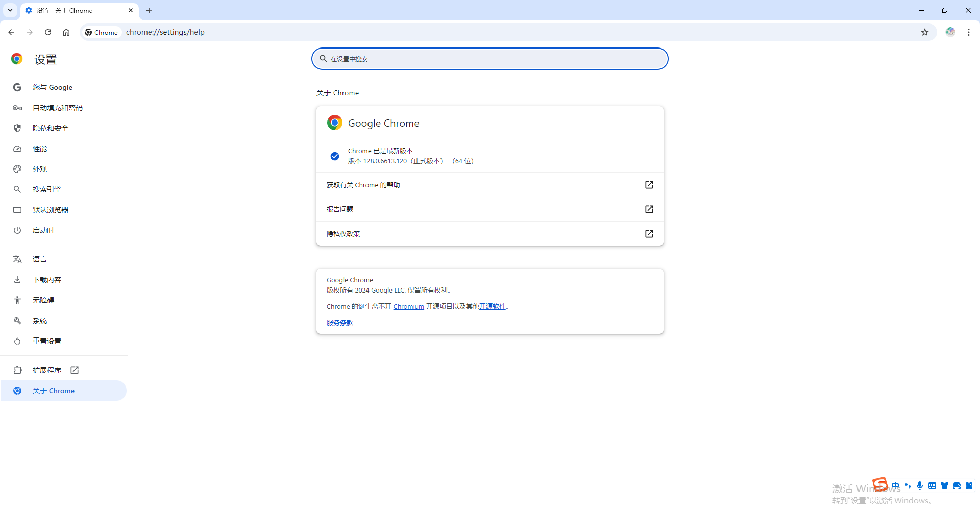Open 默认浏览器 settings section
This screenshot has width=980, height=531.
(64, 210)
